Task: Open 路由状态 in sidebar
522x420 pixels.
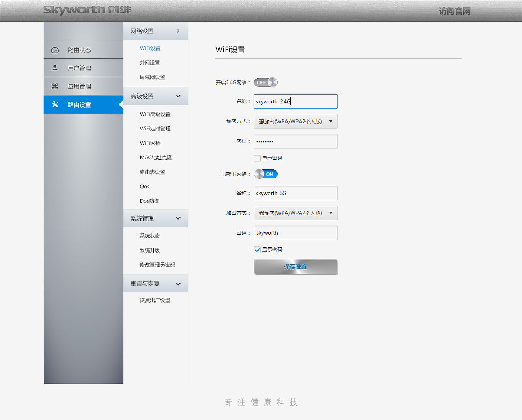Action: tap(83, 50)
